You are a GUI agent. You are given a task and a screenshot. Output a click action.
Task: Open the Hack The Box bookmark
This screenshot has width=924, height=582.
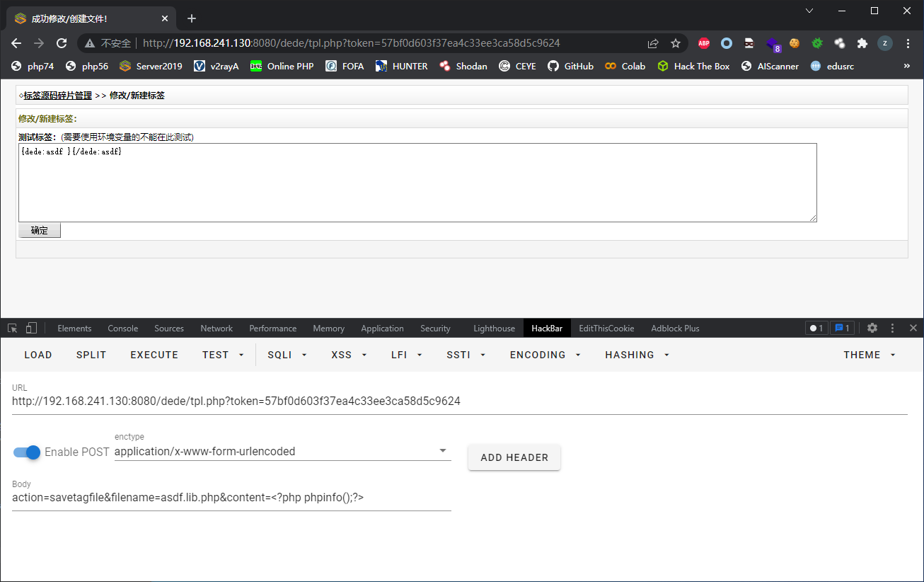click(x=693, y=66)
